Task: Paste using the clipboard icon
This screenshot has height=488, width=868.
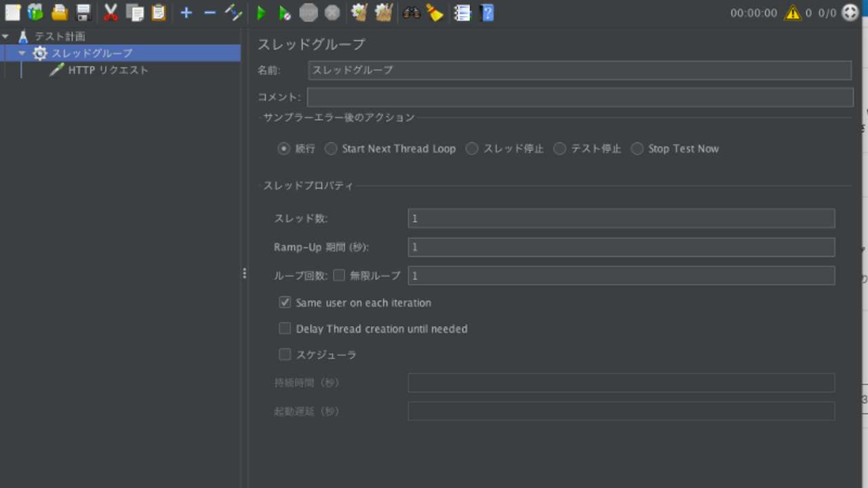Action: pyautogui.click(x=159, y=12)
